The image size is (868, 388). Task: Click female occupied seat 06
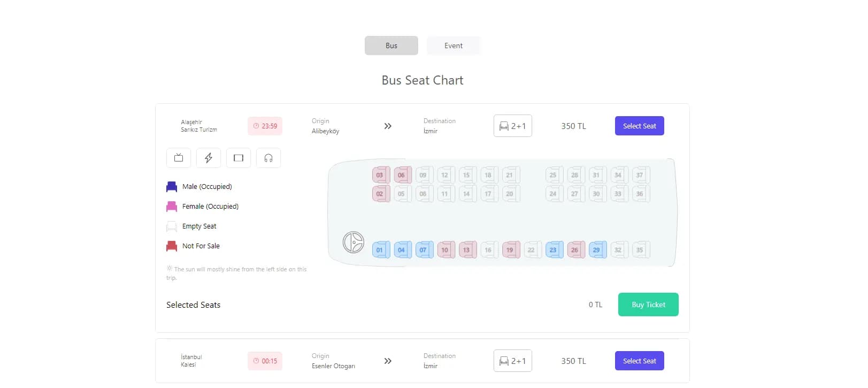402,175
